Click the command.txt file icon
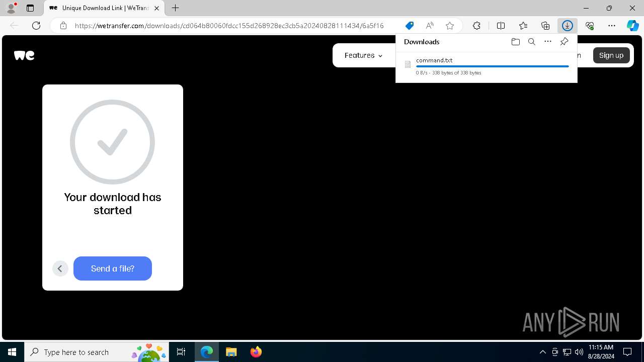Image resolution: width=644 pixels, height=362 pixels. [408, 64]
